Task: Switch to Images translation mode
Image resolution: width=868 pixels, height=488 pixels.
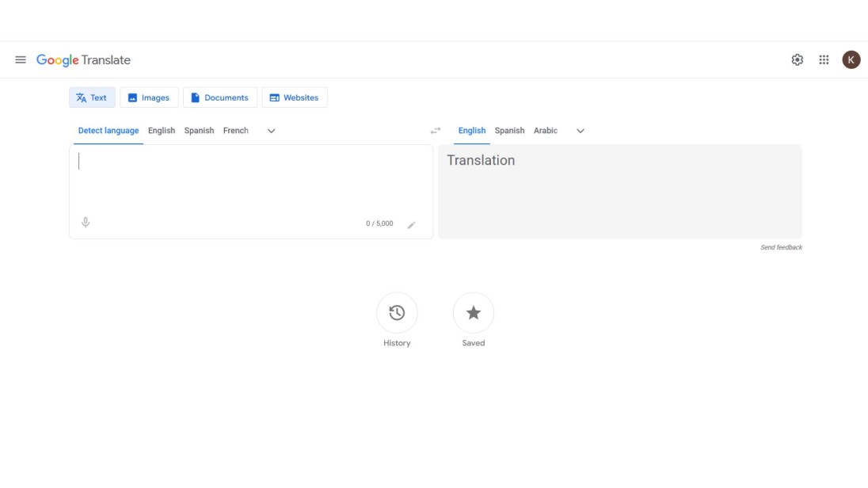Action: [149, 97]
